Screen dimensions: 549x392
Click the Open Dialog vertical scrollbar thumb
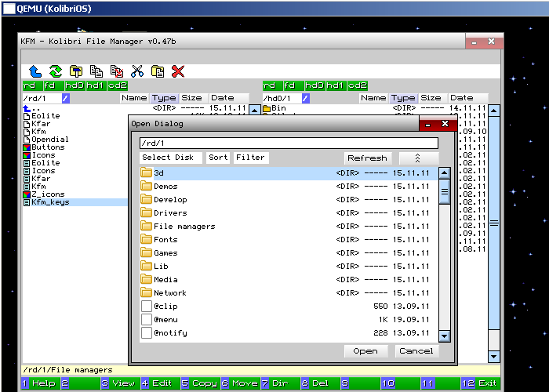click(444, 191)
